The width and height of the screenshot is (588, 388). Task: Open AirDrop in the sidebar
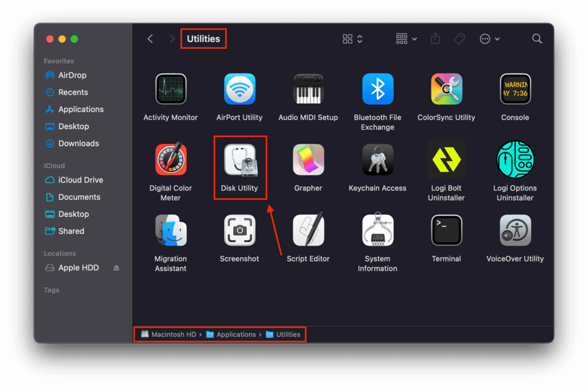tap(65, 75)
